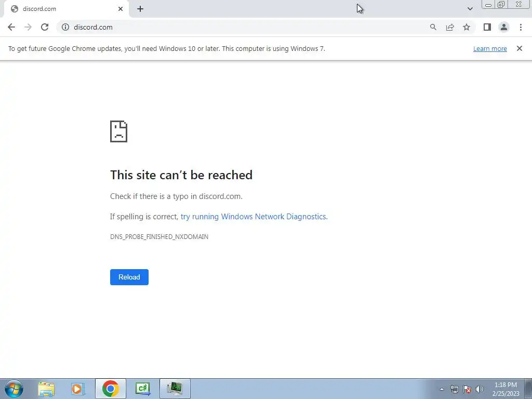The height and width of the screenshot is (399, 532).
Task: Open Windows Start menu orb
Action: tap(14, 389)
